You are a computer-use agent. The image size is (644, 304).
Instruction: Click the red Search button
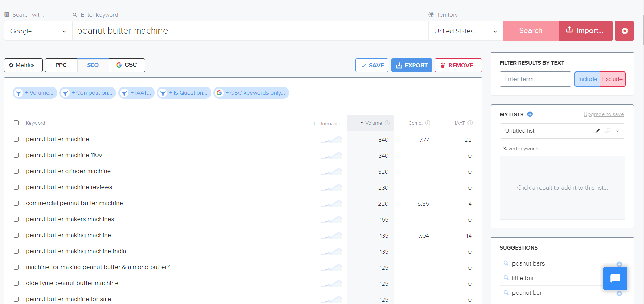coord(531,31)
